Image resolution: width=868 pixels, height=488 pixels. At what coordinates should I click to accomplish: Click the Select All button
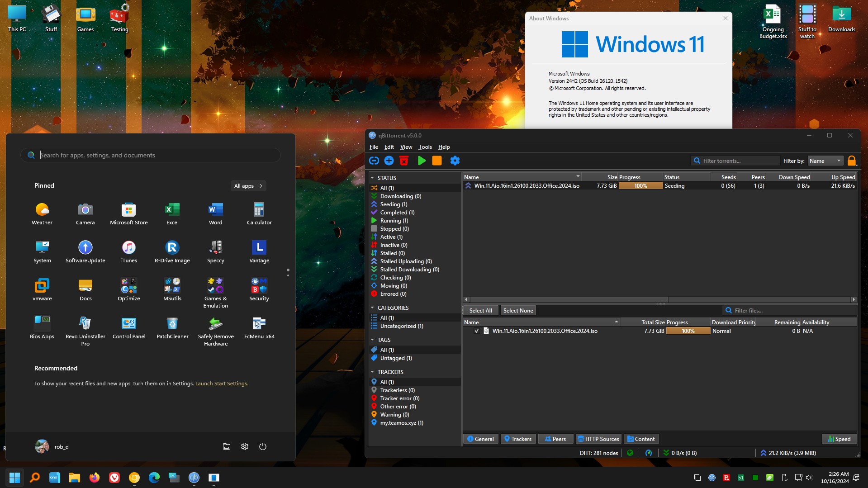click(480, 310)
